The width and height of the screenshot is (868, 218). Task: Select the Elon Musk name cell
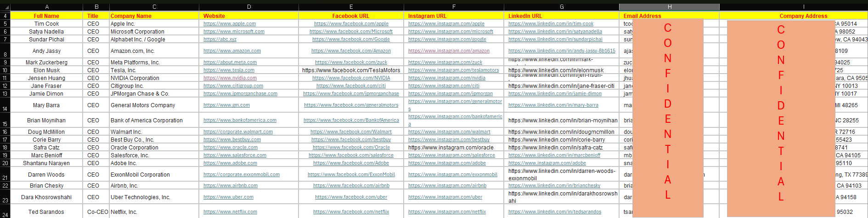coord(46,70)
